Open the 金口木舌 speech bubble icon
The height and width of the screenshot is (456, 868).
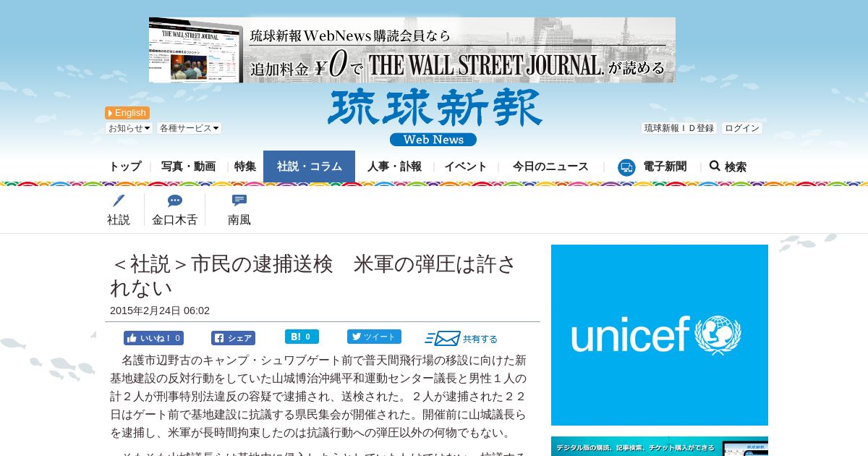point(174,201)
